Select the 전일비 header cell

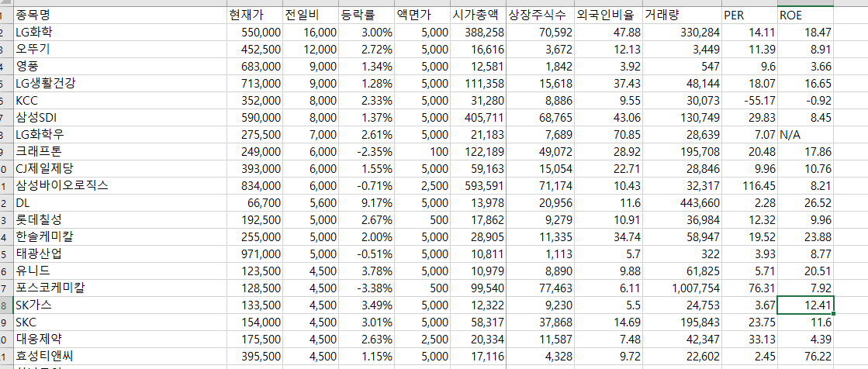tap(310, 15)
